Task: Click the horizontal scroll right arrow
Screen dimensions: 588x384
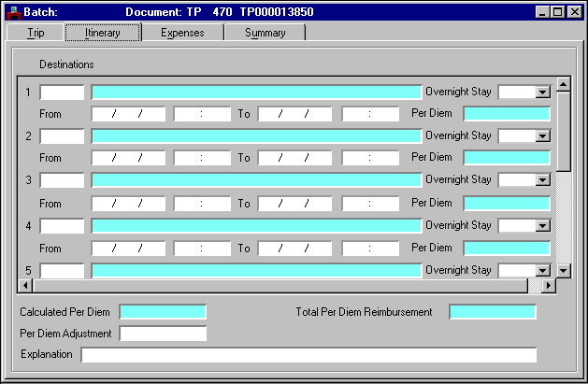Action: coord(549,286)
